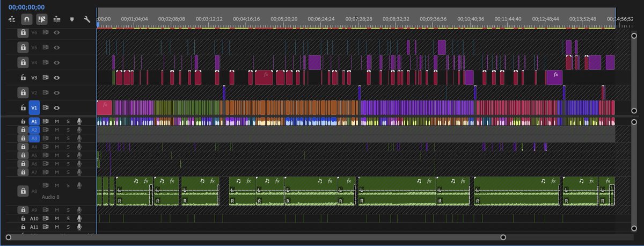Unlock track V5 padlock

click(x=23, y=47)
